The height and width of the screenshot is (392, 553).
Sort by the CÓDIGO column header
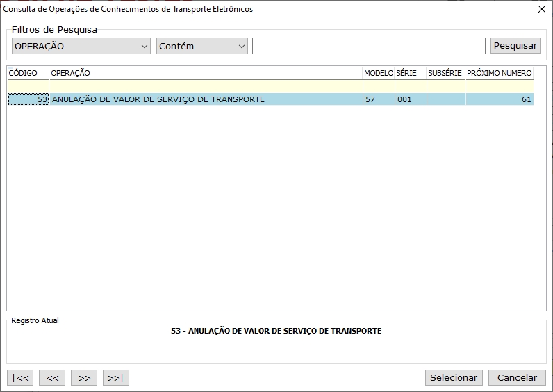pos(28,73)
